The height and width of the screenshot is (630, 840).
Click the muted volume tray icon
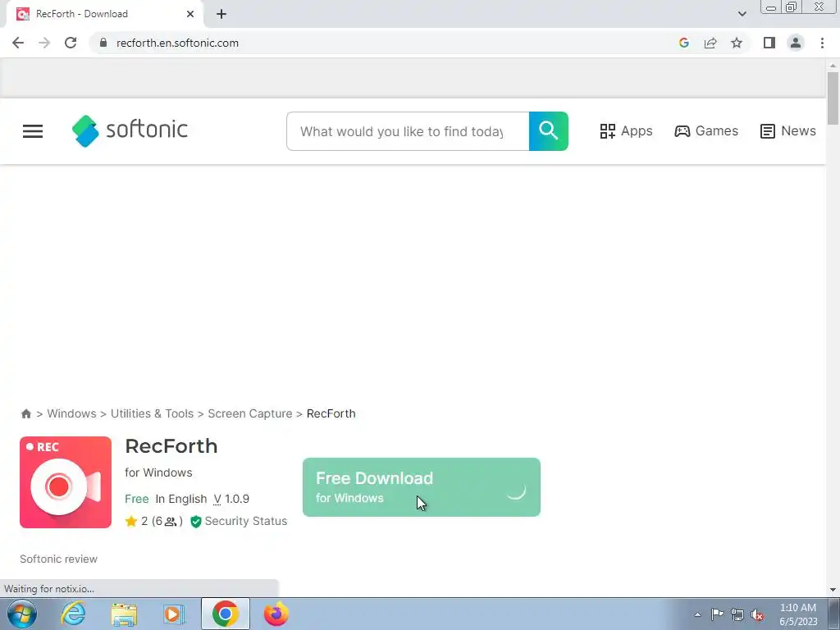[757, 614]
